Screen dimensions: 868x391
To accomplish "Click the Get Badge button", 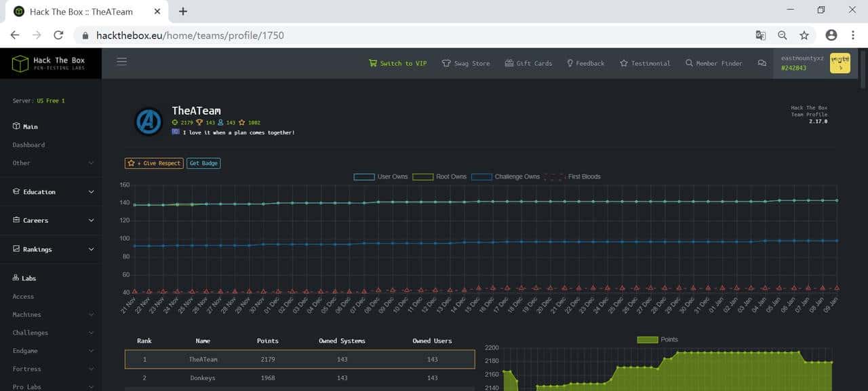I will (203, 164).
